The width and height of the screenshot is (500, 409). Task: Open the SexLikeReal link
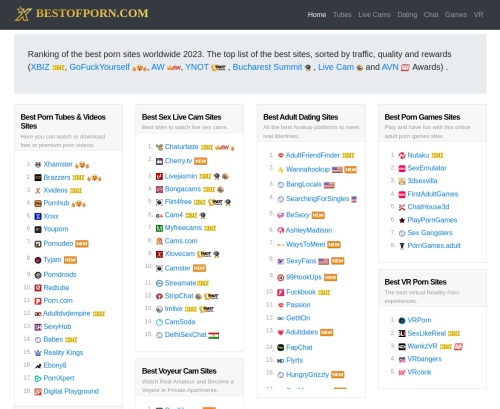(x=427, y=333)
